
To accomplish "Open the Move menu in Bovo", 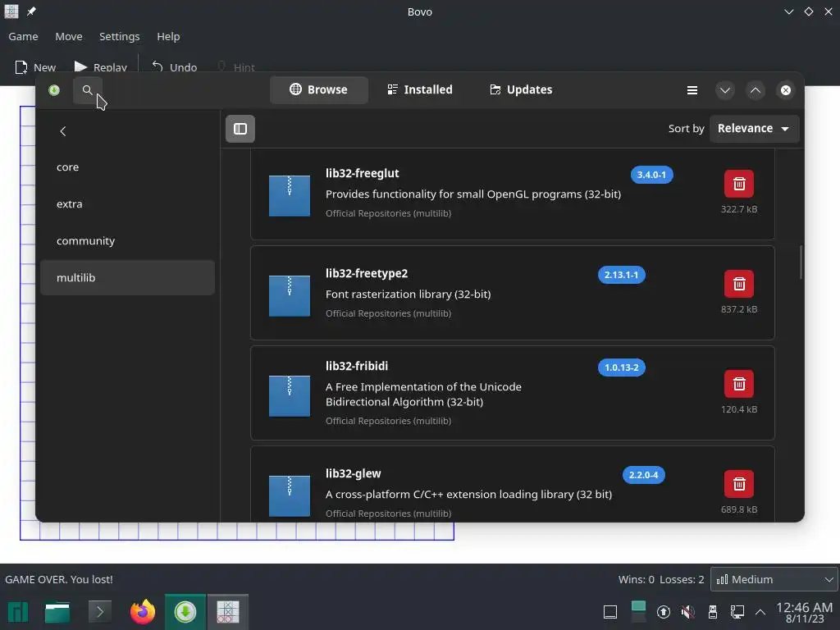I will pyautogui.click(x=69, y=36).
